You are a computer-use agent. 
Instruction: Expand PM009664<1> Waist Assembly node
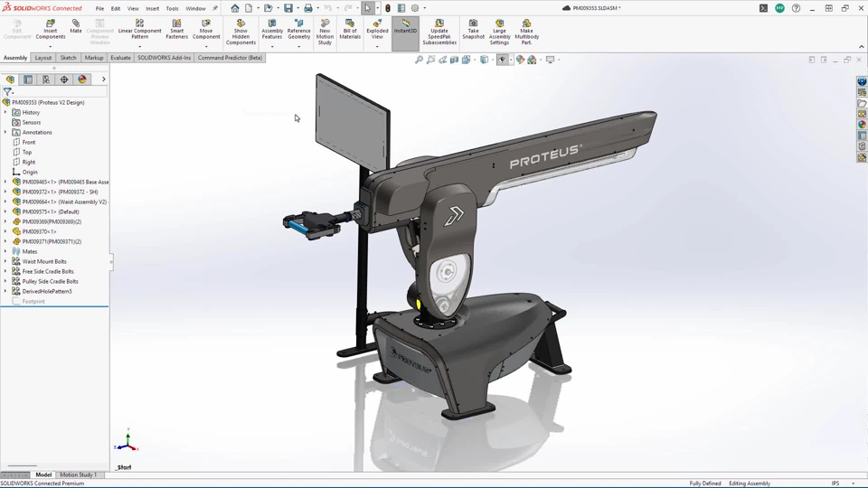coord(5,202)
